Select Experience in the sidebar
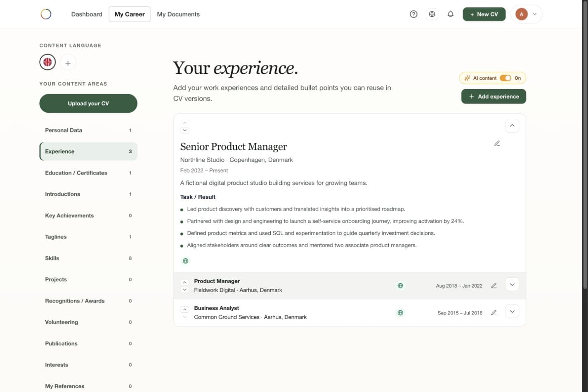588x392 pixels. coord(88,151)
